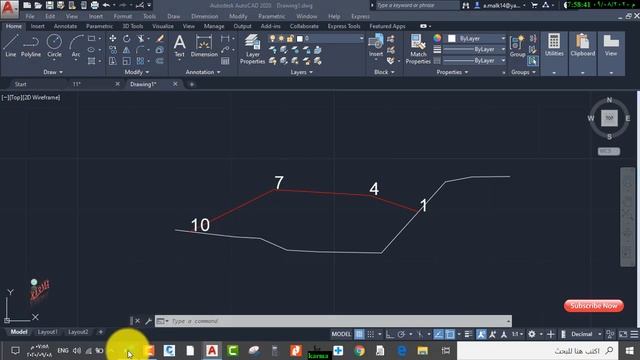The width and height of the screenshot is (640, 360).
Task: Click the Undo arrow in quick access toolbar
Action: pos(106,5)
